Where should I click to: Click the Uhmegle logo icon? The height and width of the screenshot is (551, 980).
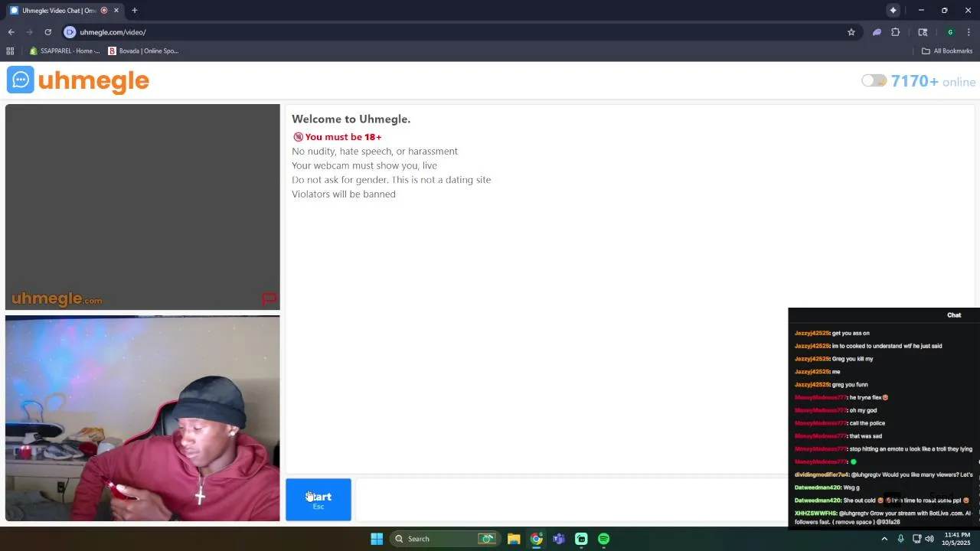pyautogui.click(x=21, y=80)
